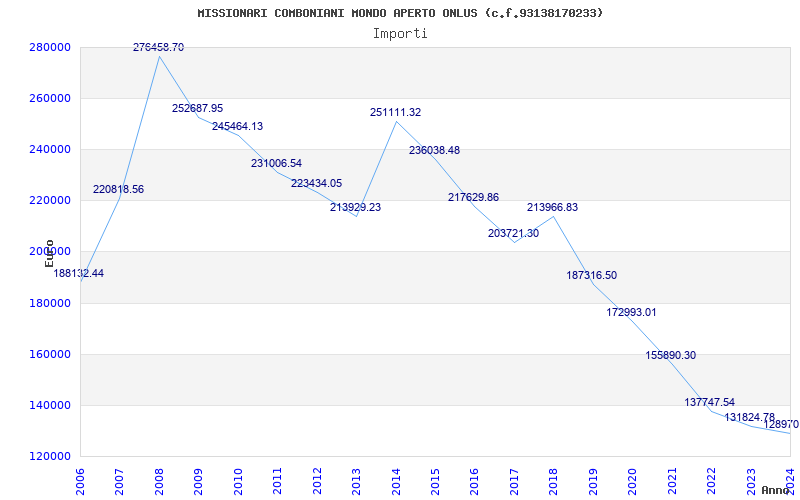800x500 pixels.
Task: Click the 131824.78 value label
Action: (749, 417)
